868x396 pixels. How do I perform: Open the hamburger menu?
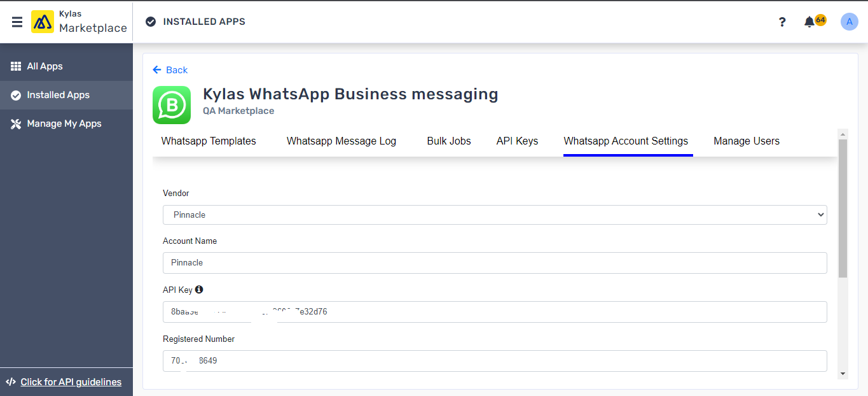point(17,22)
